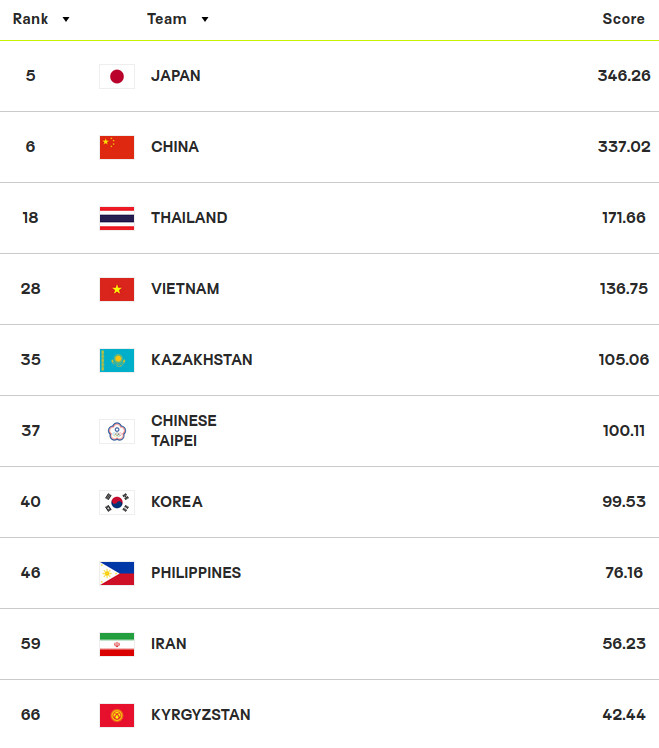Click the China flag icon

pyautogui.click(x=117, y=147)
